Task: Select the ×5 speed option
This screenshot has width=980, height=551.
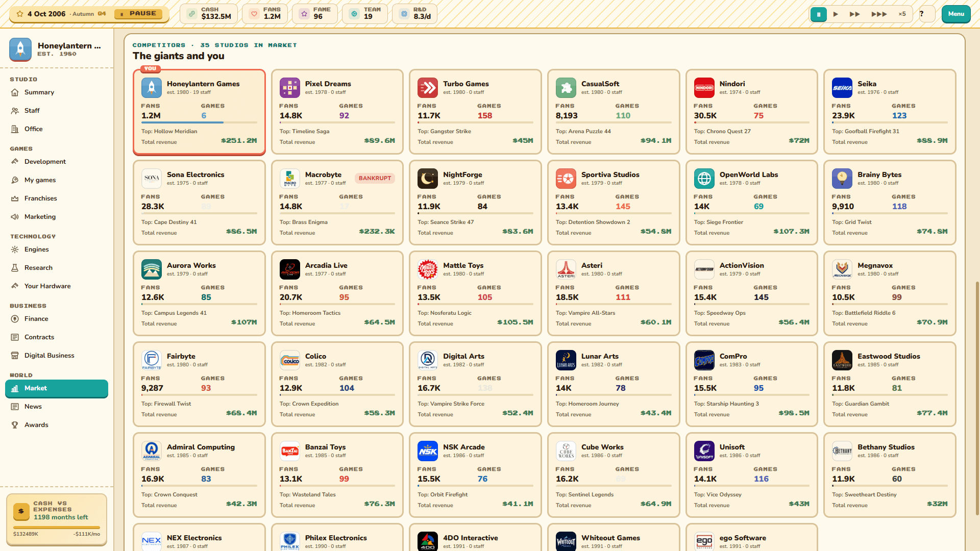Action: point(902,14)
